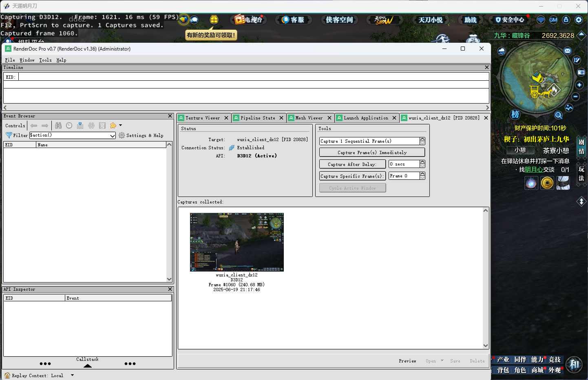Open the Window menu
588x380 pixels.
[27, 60]
